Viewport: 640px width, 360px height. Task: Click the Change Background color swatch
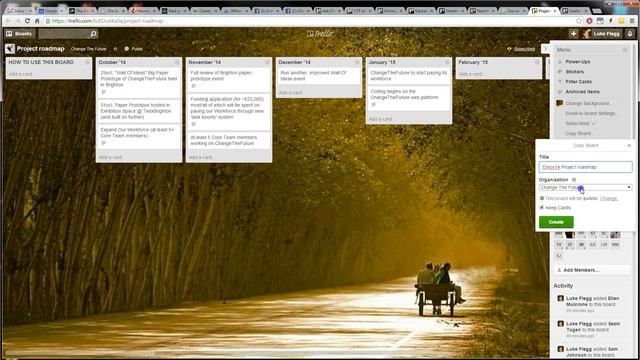point(560,103)
